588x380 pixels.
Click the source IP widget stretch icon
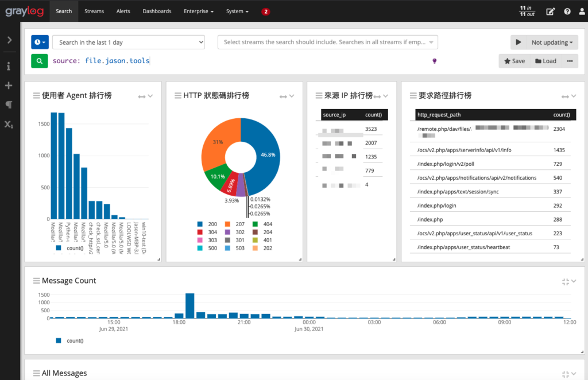(x=377, y=96)
